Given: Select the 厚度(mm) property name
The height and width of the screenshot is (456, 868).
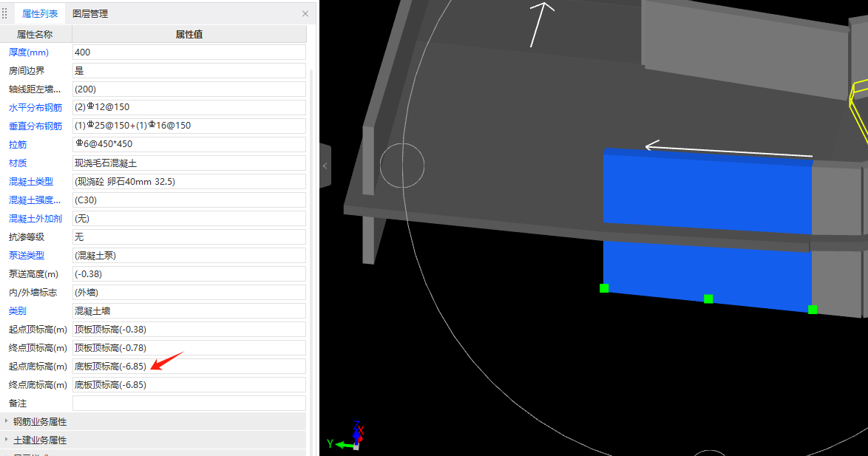Looking at the screenshot, I should pyautogui.click(x=29, y=52).
